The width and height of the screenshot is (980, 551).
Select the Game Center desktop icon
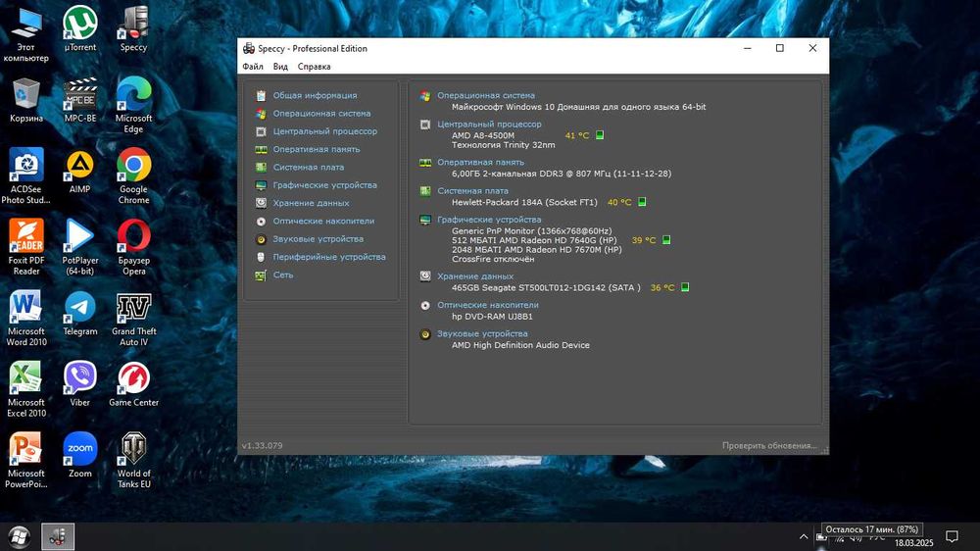click(133, 385)
